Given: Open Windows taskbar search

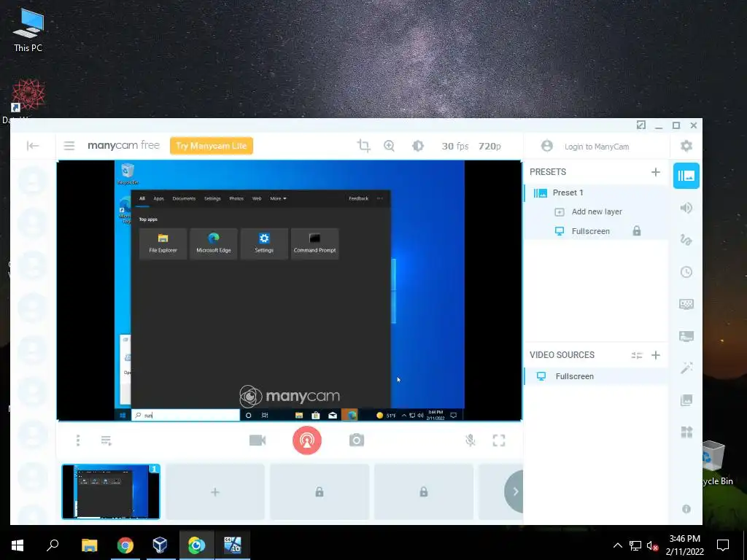Looking at the screenshot, I should tap(53, 545).
